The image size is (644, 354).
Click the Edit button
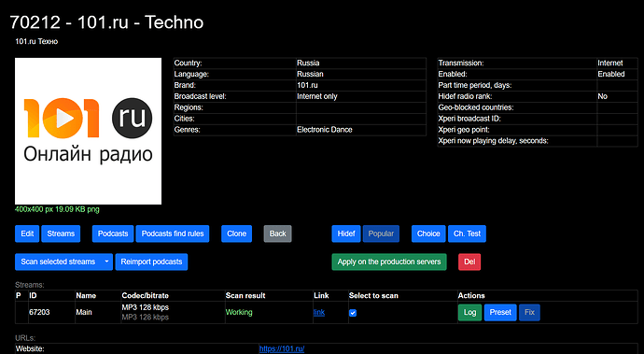pyautogui.click(x=27, y=234)
